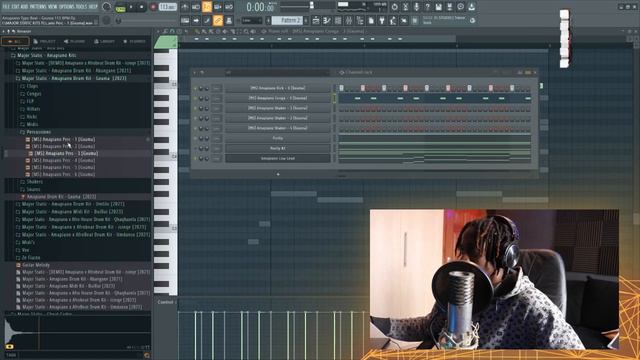Switch to the PROJECT browser tab
This screenshot has width=640, height=360.
coord(44,41)
